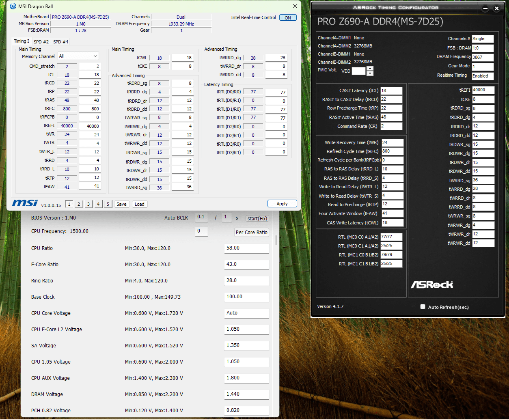Click ASRock Realtime Timing Enabled field
The image size is (509, 420).
tap(483, 76)
